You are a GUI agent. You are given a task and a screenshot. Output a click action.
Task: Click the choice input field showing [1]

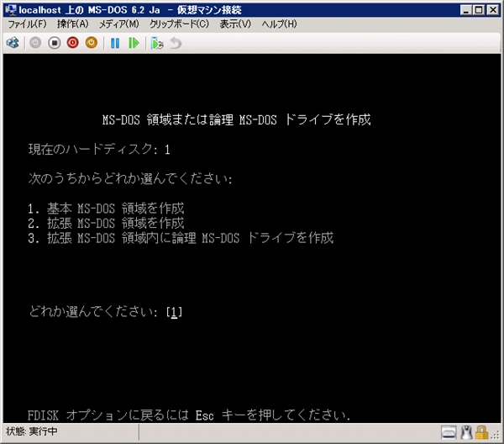(x=174, y=312)
